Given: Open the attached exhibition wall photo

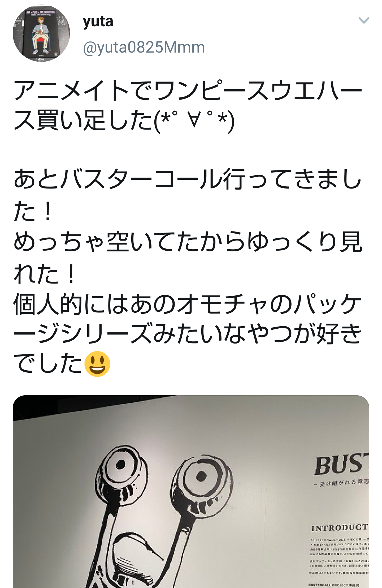Looking at the screenshot, I should tap(191, 492).
